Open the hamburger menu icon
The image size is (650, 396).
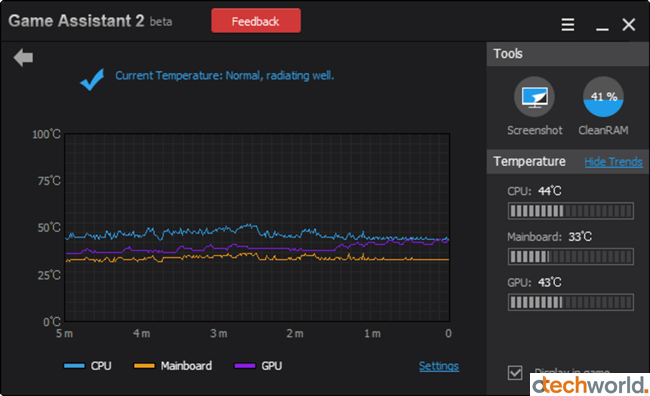point(568,24)
